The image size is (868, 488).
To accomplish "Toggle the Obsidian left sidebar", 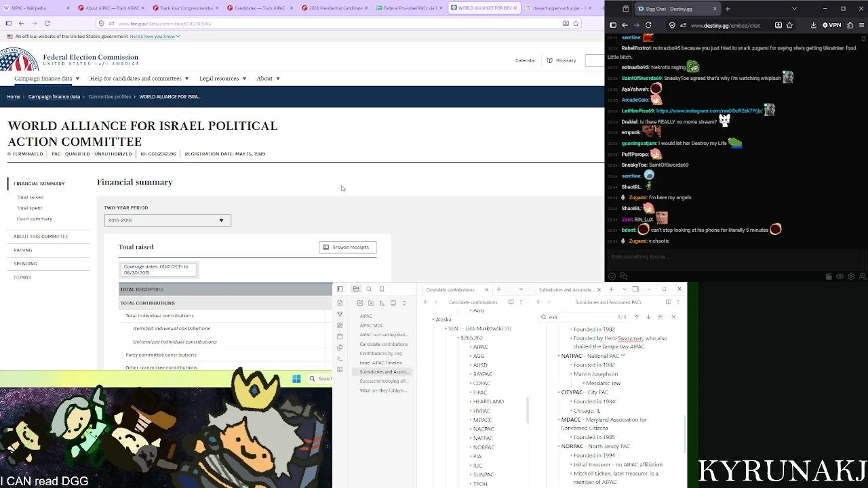I will coord(340,289).
